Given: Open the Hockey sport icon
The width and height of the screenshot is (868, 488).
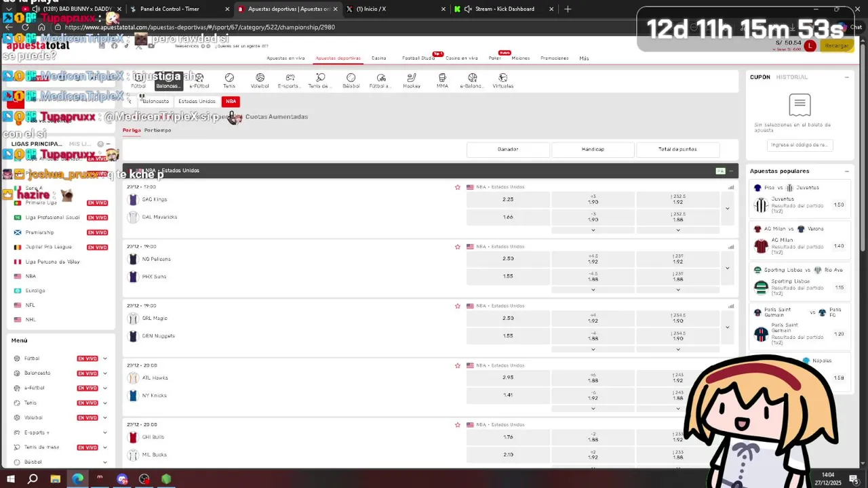Looking at the screenshot, I should [x=412, y=81].
